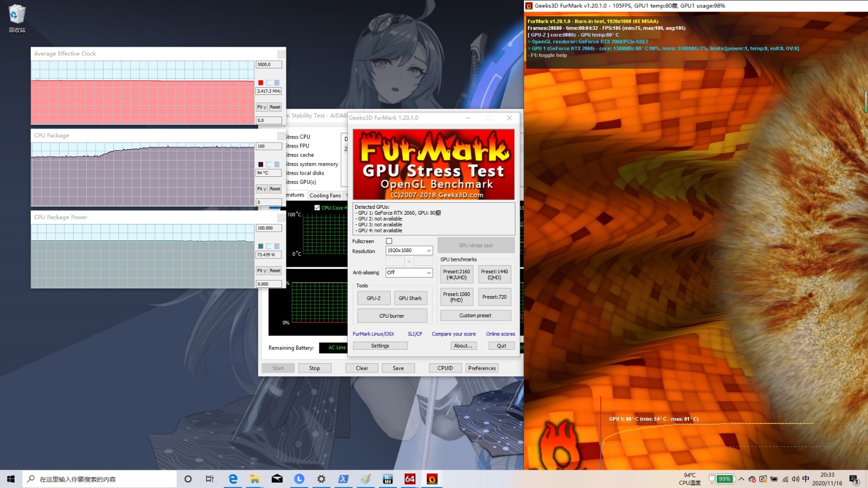Click the Cortana circle icon
Image resolution: width=868 pixels, height=488 pixels.
coord(188,479)
